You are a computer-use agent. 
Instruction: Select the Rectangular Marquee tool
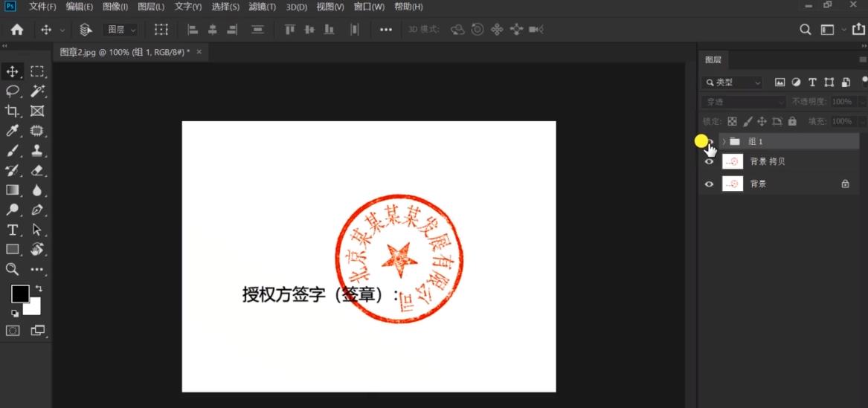(x=37, y=71)
